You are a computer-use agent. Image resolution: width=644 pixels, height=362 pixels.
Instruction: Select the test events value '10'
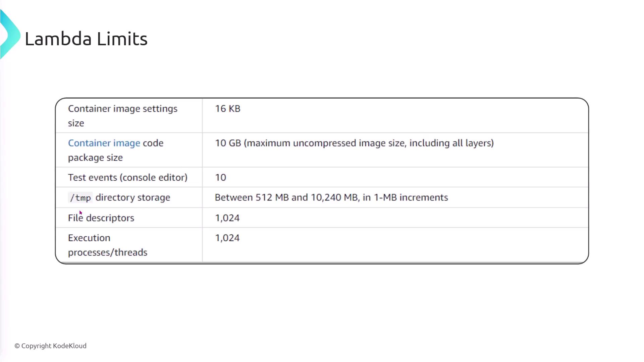click(221, 178)
